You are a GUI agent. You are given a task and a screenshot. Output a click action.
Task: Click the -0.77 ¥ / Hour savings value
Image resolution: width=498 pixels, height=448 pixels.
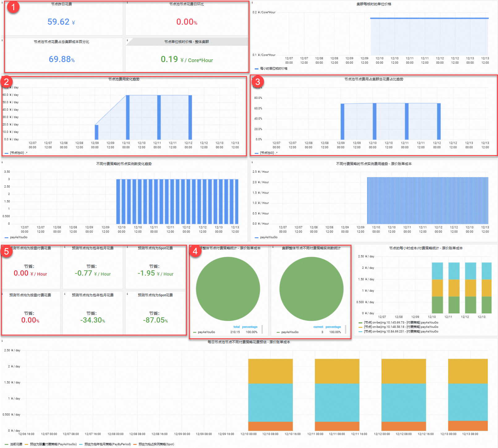coord(93,273)
